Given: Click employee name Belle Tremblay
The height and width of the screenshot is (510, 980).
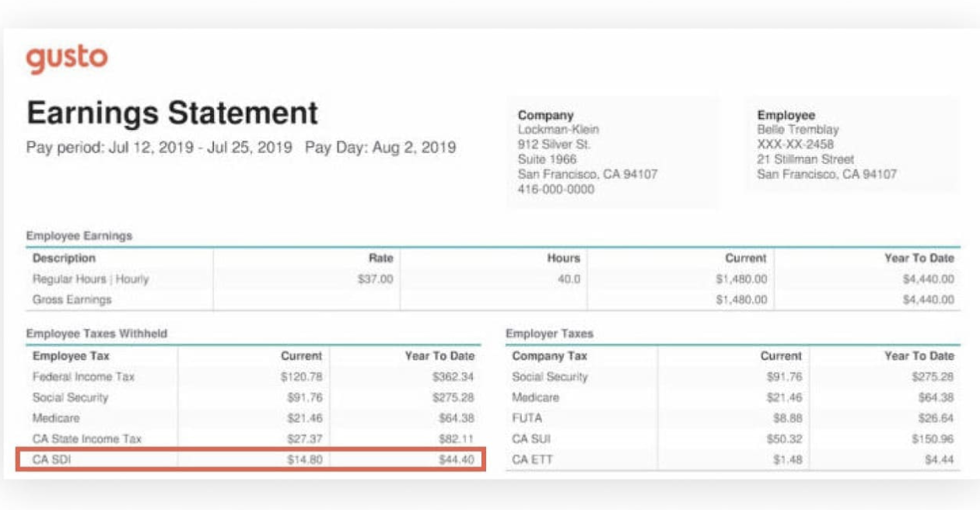Looking at the screenshot, I should (x=797, y=130).
